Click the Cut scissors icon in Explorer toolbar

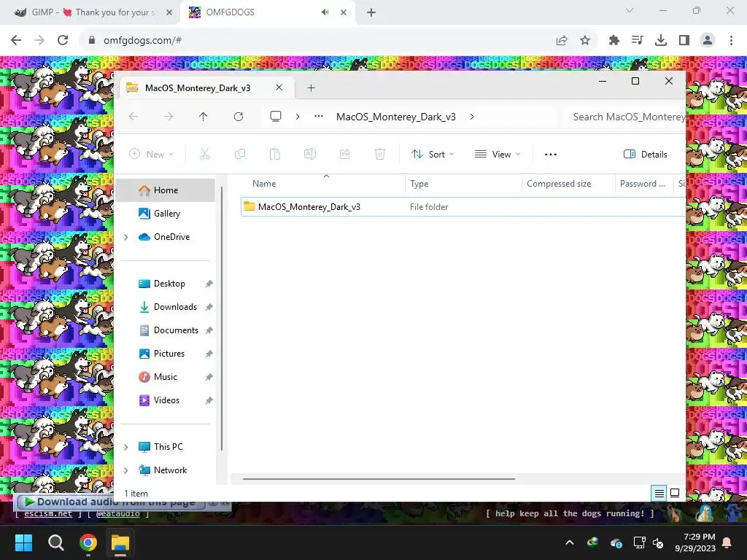point(205,155)
